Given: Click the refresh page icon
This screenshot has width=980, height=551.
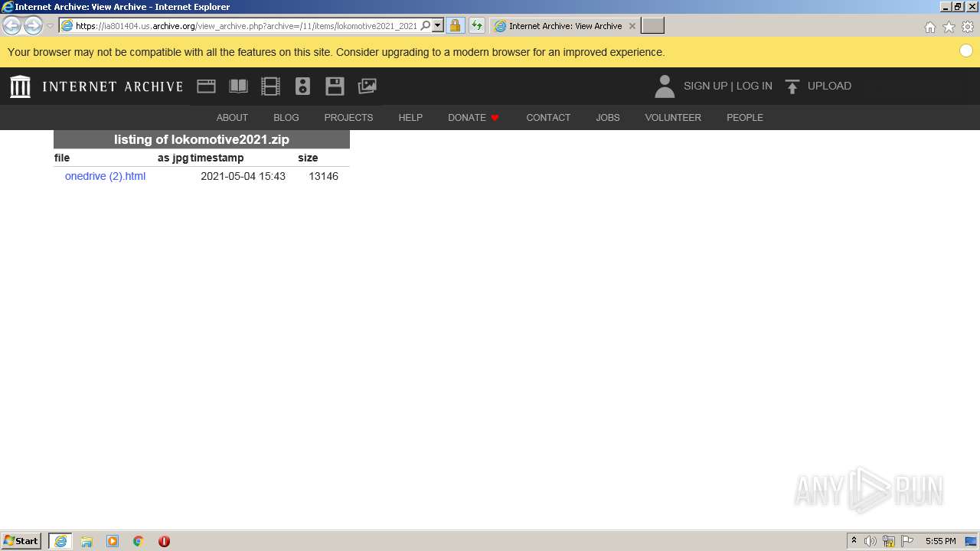Looking at the screenshot, I should [x=477, y=26].
